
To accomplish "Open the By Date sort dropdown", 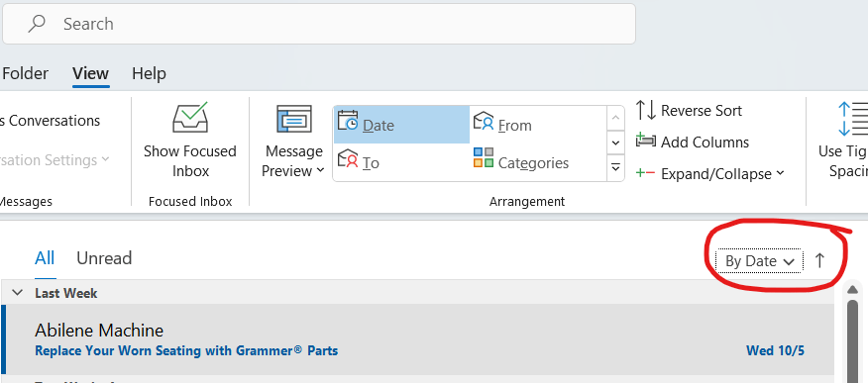I will tap(759, 261).
